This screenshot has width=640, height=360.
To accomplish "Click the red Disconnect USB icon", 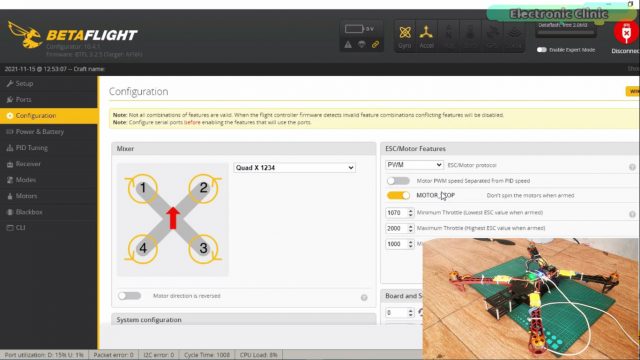I will [626, 33].
